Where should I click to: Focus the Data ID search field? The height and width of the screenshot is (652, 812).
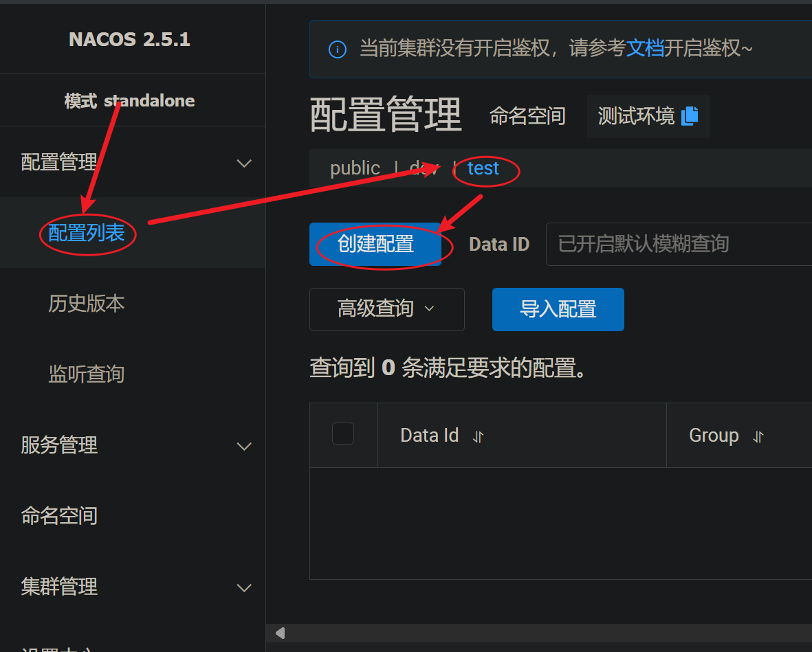679,244
